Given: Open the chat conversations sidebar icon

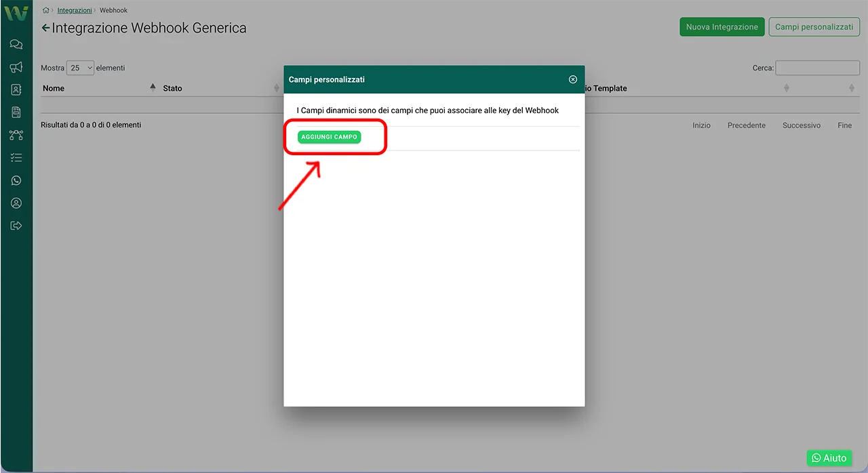Looking at the screenshot, I should point(16,45).
